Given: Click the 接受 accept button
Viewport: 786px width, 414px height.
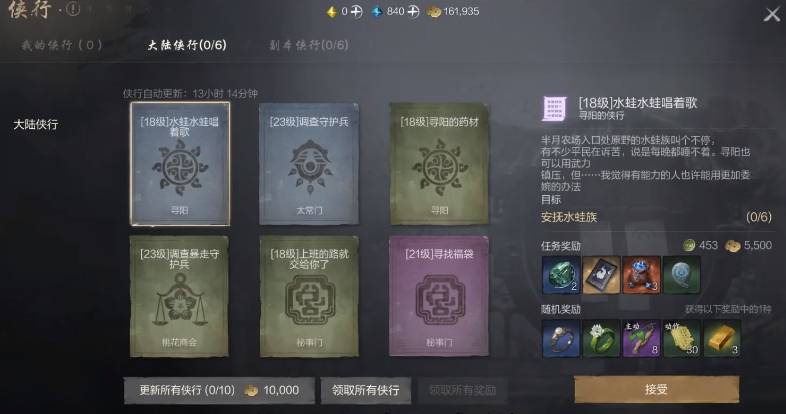Looking at the screenshot, I should click(656, 389).
